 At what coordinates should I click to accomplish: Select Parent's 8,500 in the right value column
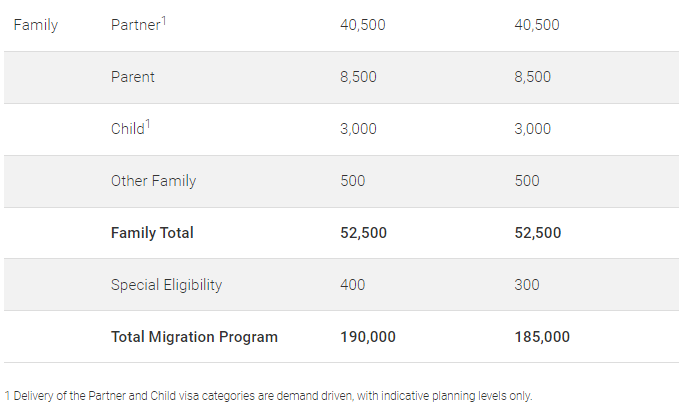(533, 77)
